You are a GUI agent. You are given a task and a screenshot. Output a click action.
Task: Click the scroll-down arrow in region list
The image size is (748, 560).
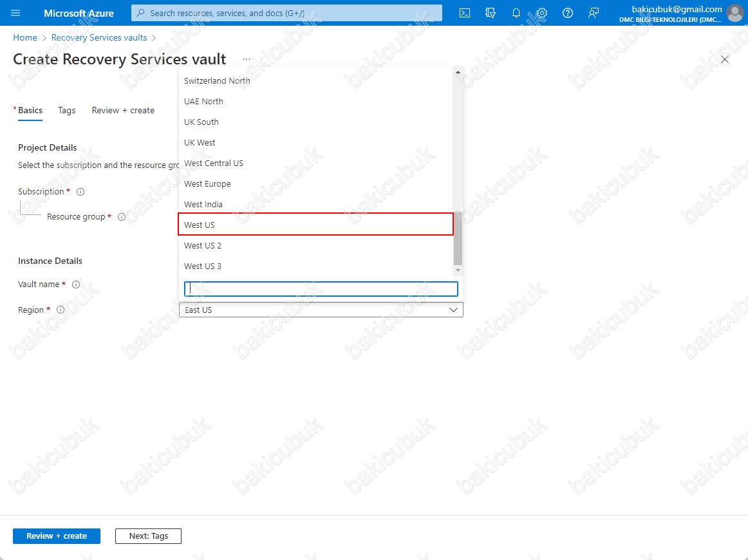pos(458,270)
